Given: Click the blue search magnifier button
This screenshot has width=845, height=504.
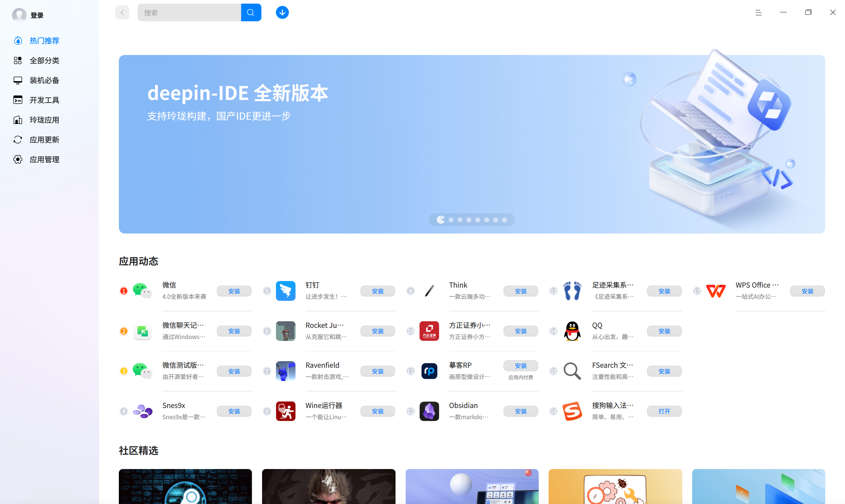Looking at the screenshot, I should pyautogui.click(x=251, y=13).
